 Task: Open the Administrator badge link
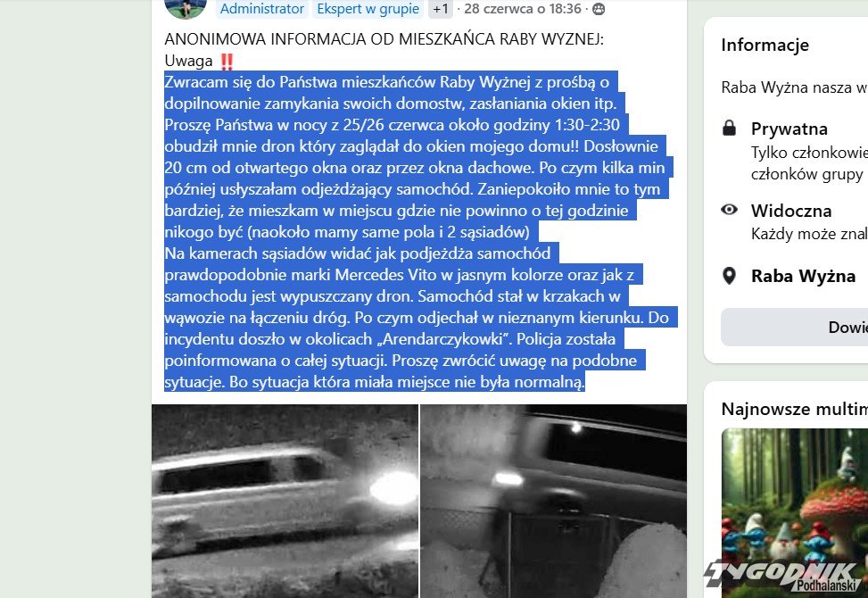[x=262, y=9]
